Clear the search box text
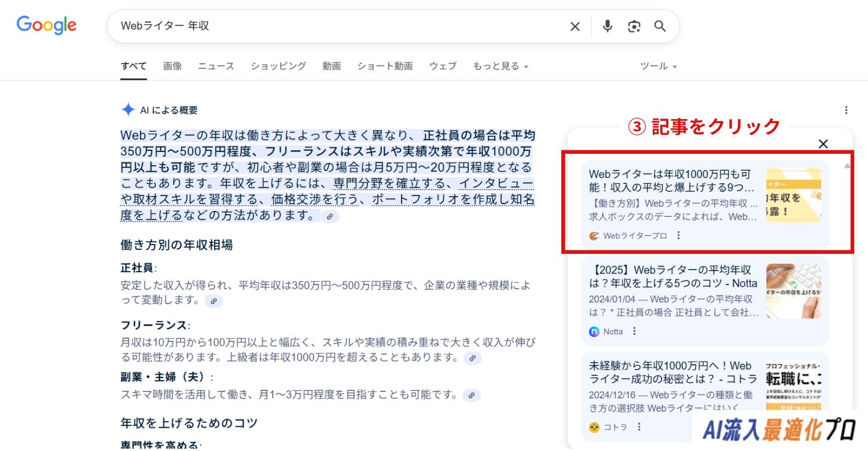Screen dimensions: 868x451 [575, 27]
